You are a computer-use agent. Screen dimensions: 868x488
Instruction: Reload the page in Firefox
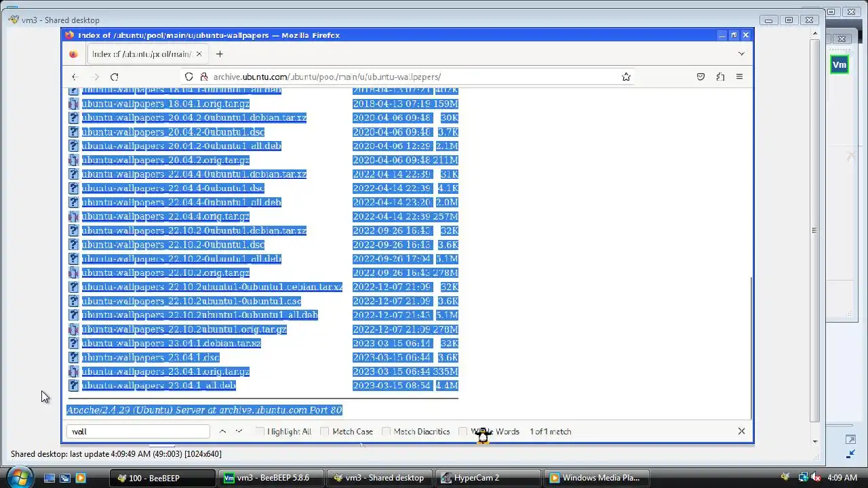coord(114,77)
